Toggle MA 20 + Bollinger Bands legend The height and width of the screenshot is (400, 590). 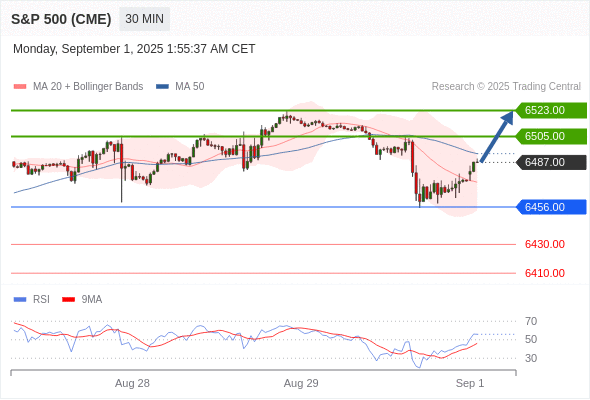click(x=78, y=87)
